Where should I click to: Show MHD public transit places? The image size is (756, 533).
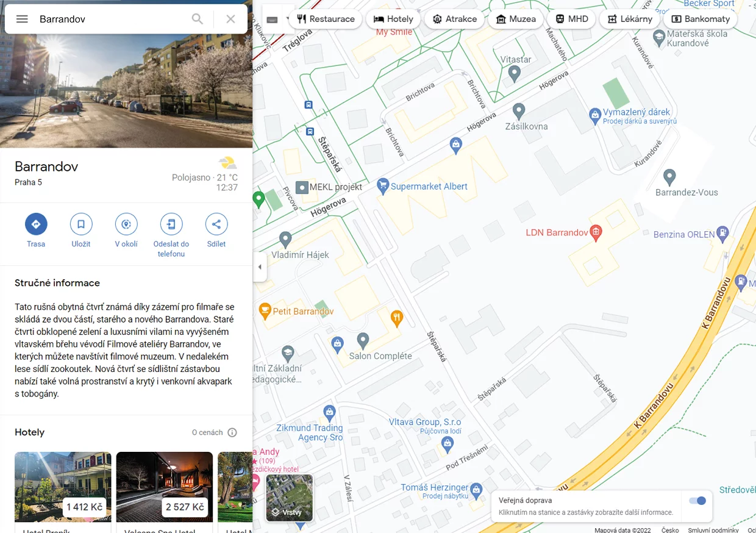coord(571,19)
